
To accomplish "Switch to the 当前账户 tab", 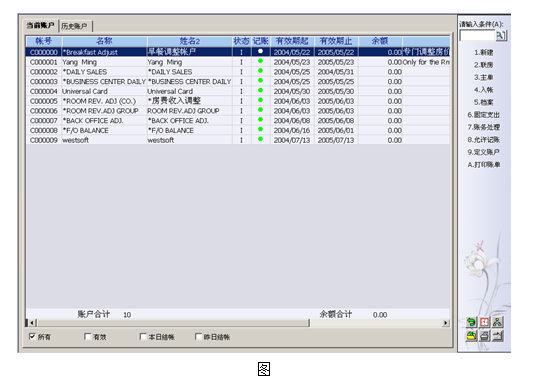I will 40,25.
